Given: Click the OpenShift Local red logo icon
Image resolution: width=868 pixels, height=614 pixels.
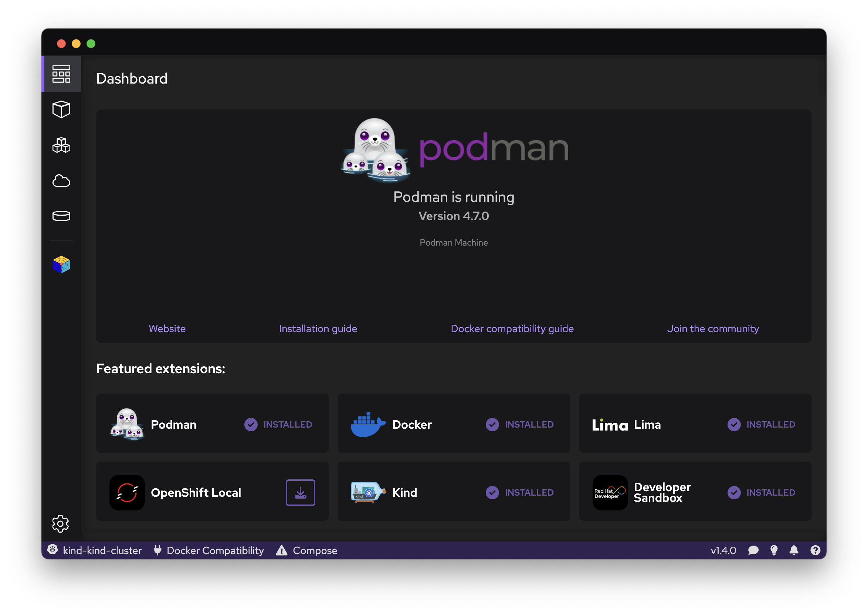Looking at the screenshot, I should 127,493.
